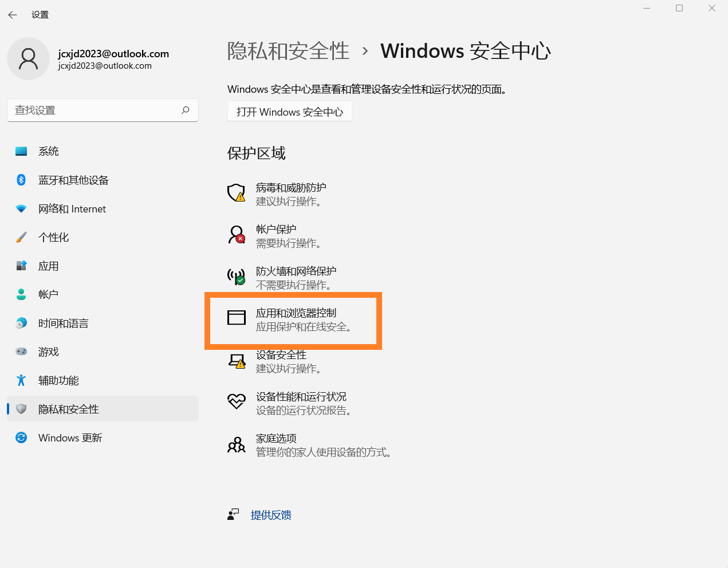728x568 pixels.
Task: Click the 病毒和威胁防护 shield warning icon
Action: tap(237, 193)
